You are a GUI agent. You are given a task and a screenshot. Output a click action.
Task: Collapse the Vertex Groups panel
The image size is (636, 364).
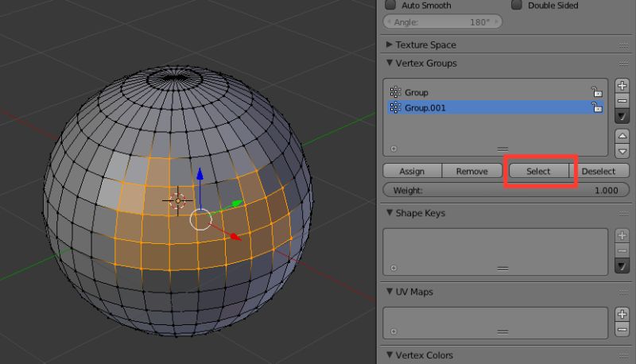click(x=390, y=63)
